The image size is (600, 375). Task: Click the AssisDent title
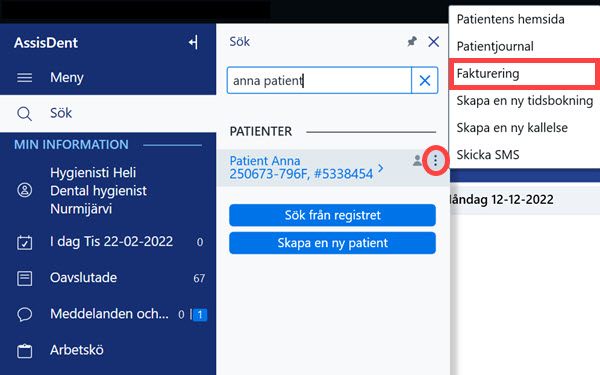pyautogui.click(x=46, y=42)
